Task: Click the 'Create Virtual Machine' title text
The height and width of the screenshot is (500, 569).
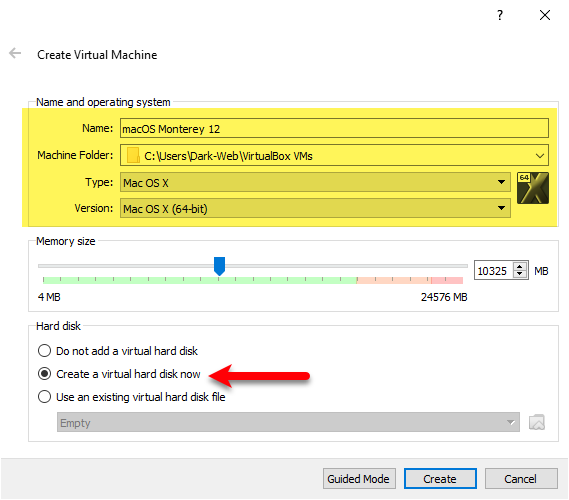Action: click(97, 55)
